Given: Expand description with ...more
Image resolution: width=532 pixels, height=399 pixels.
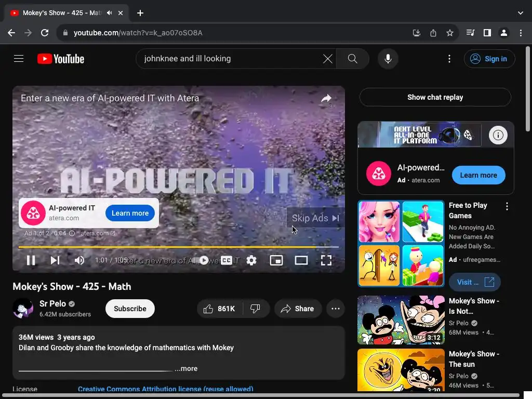Looking at the screenshot, I should coord(186,368).
